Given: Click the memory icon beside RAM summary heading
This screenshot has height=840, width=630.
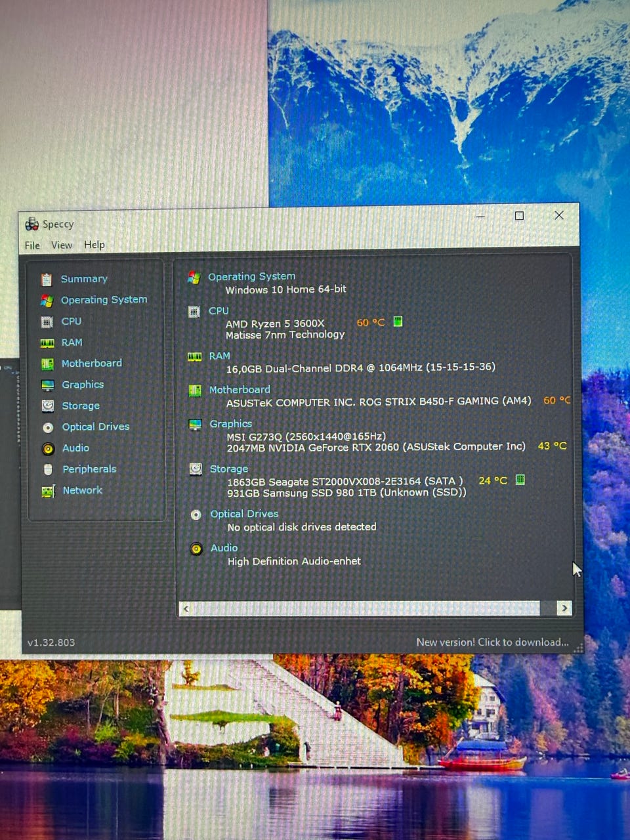Looking at the screenshot, I should coord(195,357).
